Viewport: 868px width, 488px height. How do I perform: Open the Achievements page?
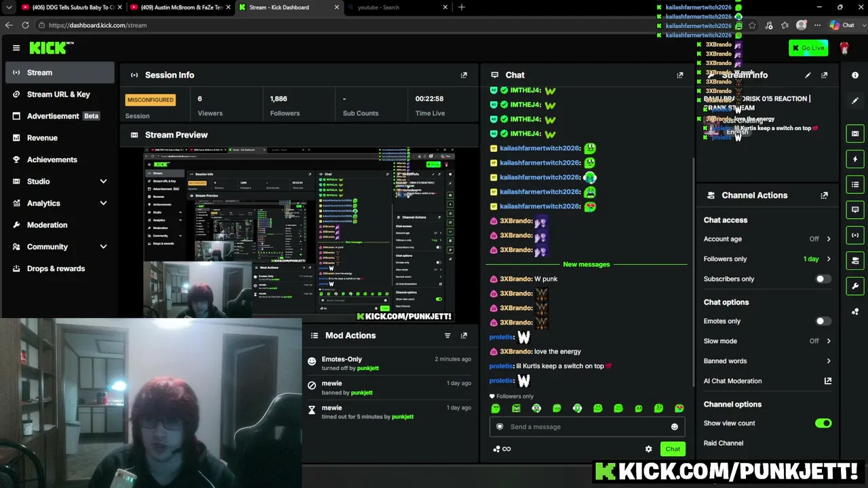coord(60,160)
